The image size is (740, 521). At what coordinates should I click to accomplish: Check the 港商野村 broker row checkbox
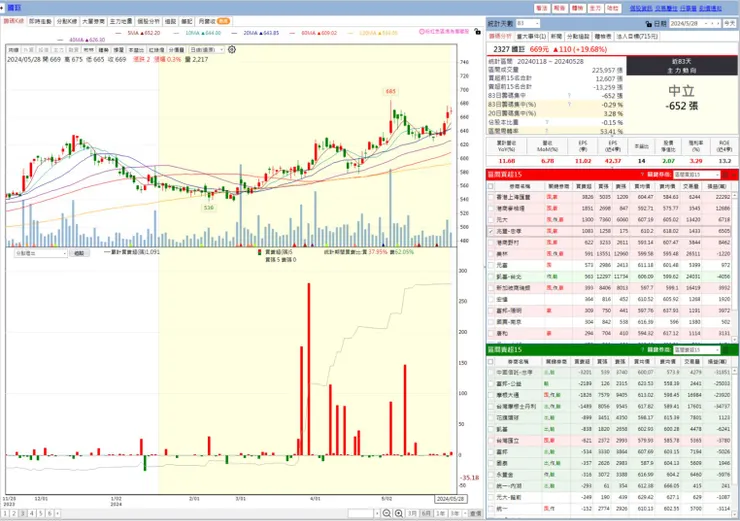(x=491, y=243)
